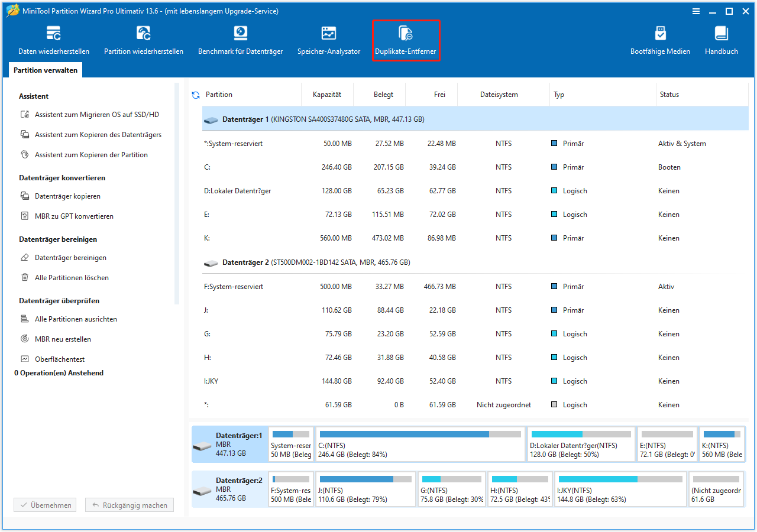757x532 pixels.
Task: Click the left sidebar vertical scrollbar
Action: (x=177, y=193)
